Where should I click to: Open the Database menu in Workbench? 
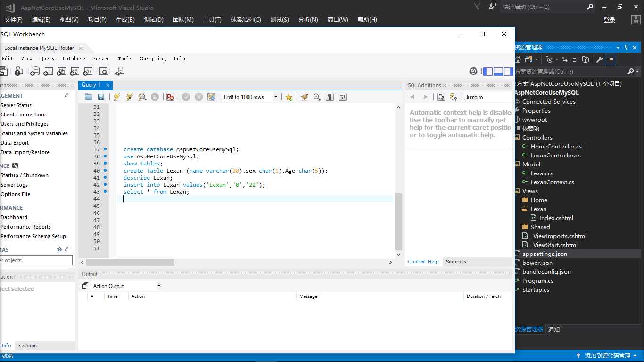74,58
